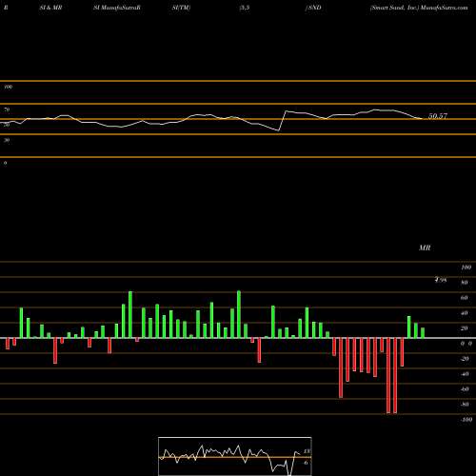476x476 pixels.
Task: Click the 60 label on the MR axis
Action: 465,298
